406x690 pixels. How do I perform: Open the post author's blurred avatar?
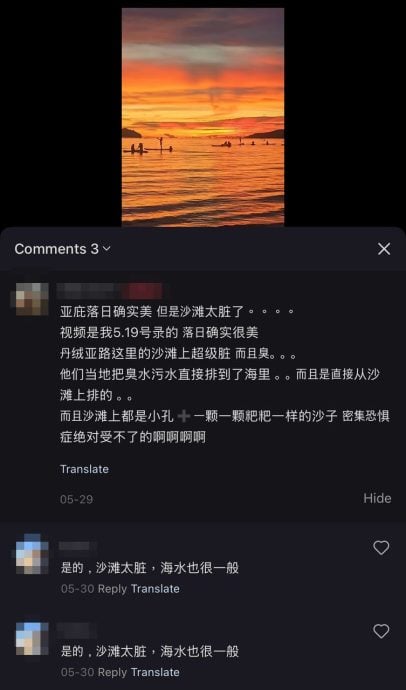tap(32, 299)
